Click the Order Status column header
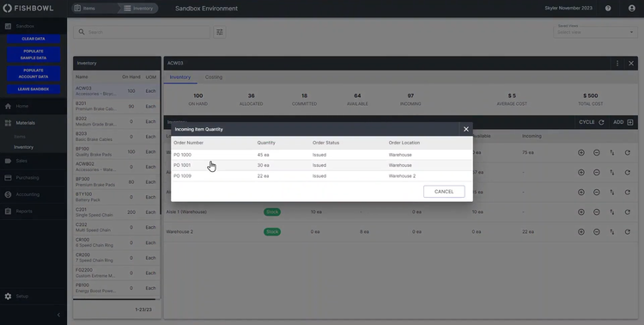This screenshot has width=644, height=325. 325,143
